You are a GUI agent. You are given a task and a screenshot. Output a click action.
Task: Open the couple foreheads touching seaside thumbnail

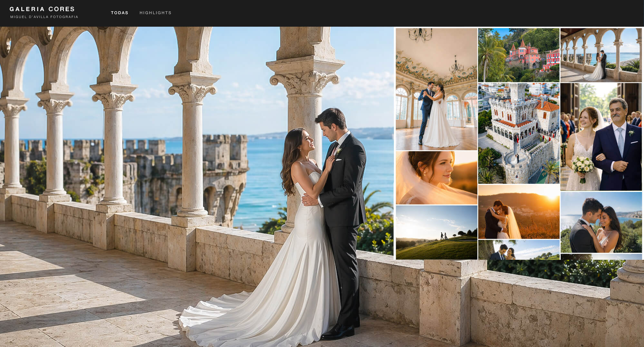tap(601, 222)
